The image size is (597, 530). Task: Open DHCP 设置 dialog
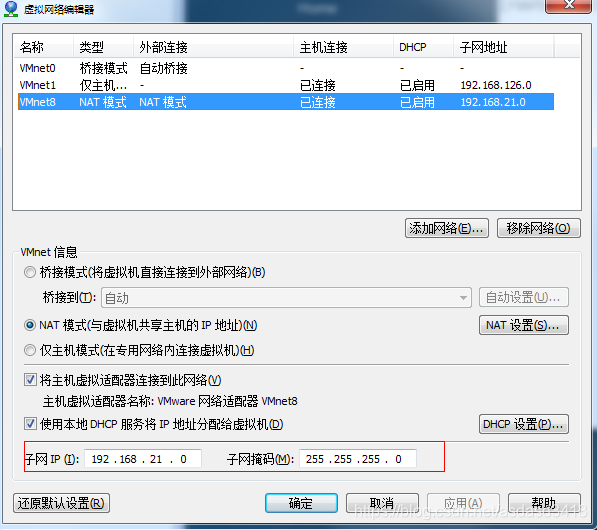[x=524, y=424]
